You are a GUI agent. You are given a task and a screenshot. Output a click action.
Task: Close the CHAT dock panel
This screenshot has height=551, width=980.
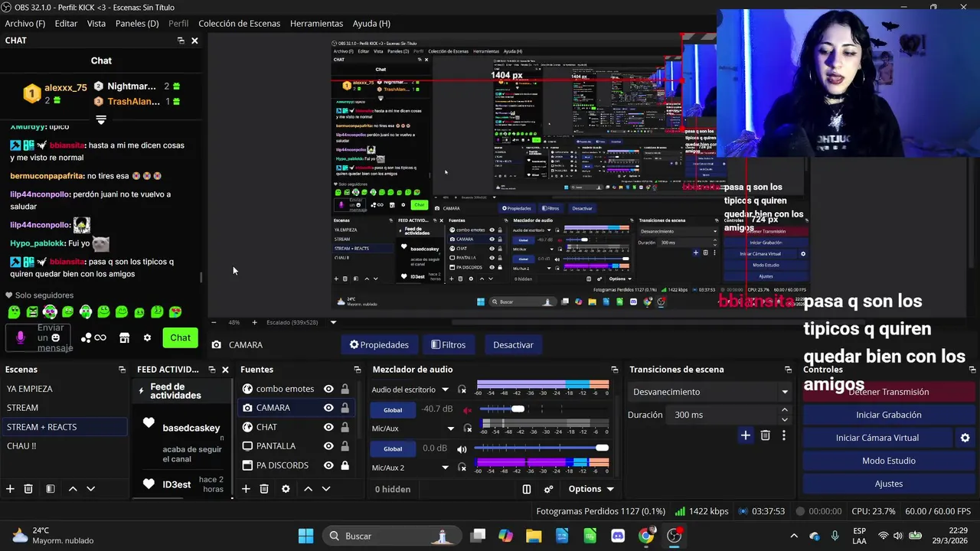click(x=194, y=41)
